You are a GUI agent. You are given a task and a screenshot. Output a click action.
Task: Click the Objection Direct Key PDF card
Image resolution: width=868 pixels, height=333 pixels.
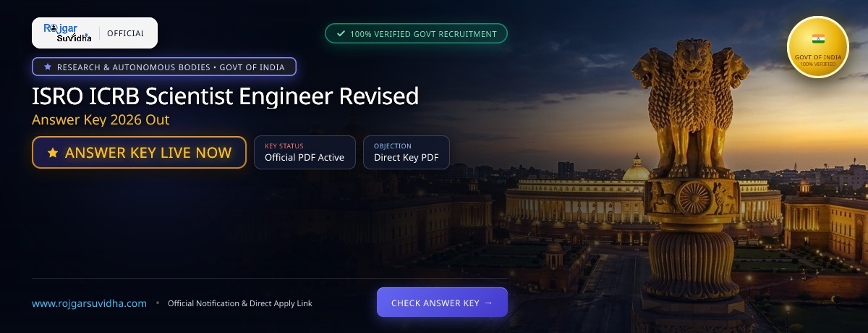pos(407,152)
